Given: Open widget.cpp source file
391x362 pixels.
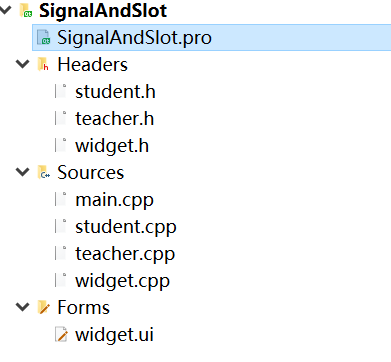Looking at the screenshot, I should [122, 281].
